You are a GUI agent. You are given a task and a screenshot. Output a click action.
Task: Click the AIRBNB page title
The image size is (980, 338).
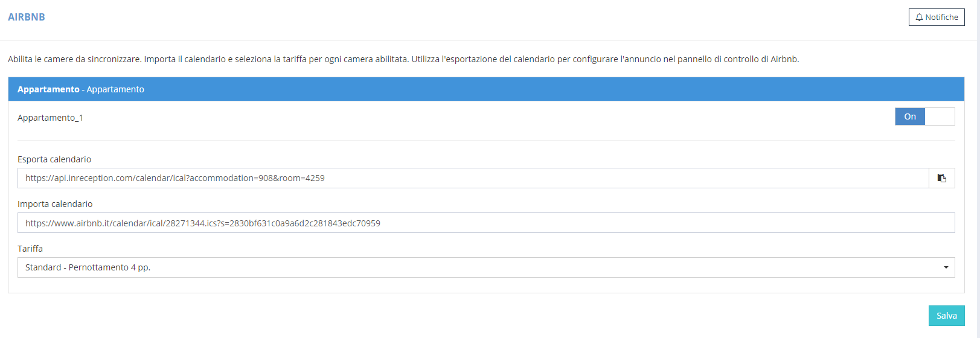tap(27, 17)
